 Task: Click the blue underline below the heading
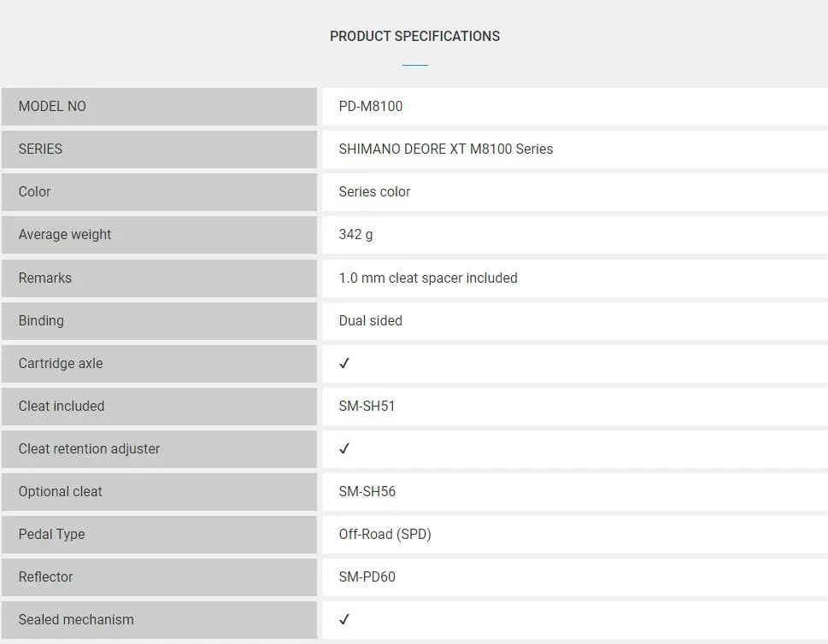(x=415, y=65)
